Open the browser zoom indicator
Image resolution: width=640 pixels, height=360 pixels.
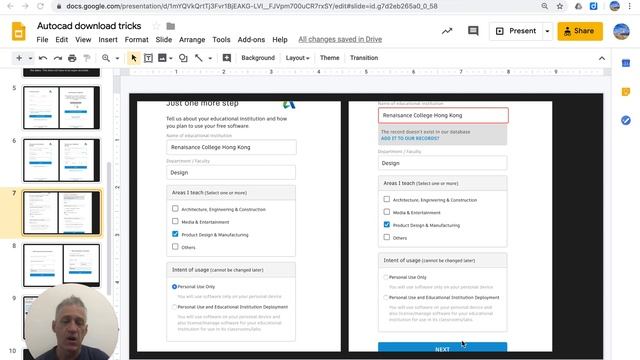pyautogui.click(x=544, y=6)
